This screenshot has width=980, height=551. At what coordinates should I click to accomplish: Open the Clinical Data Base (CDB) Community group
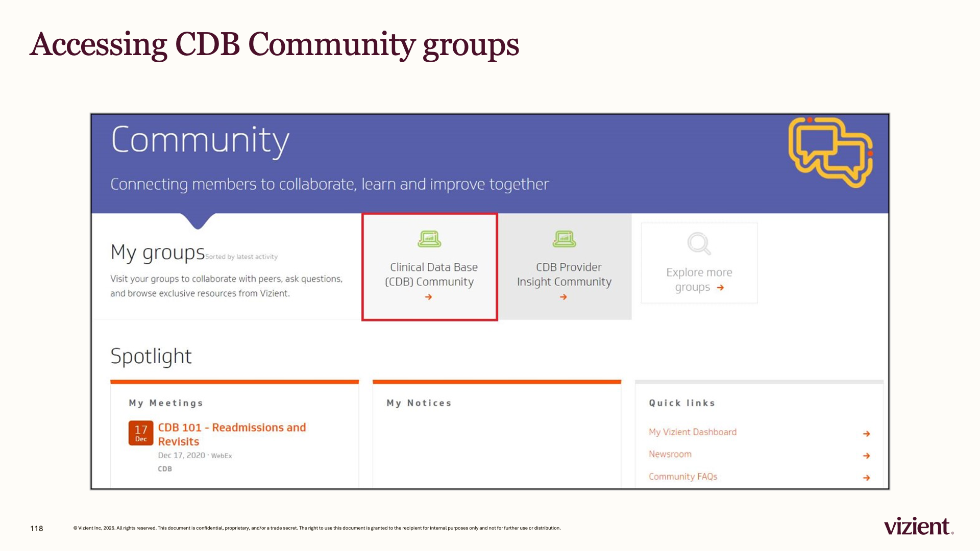[x=430, y=267]
